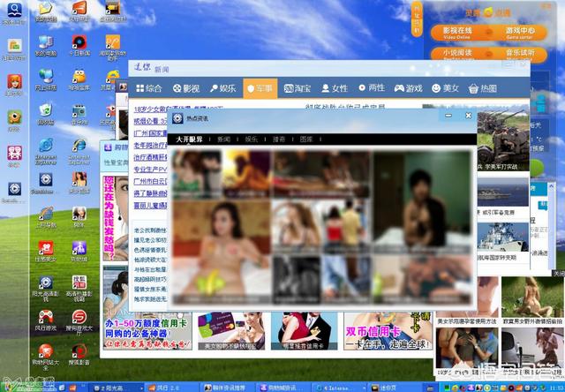
Task: Select 图库 in the popup navigation bar
Action: pos(306,139)
